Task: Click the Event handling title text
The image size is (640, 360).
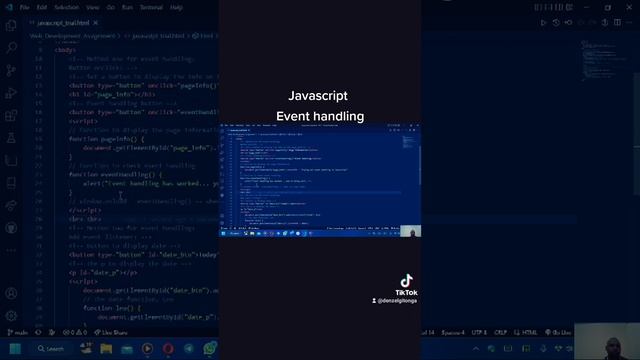Action: click(x=320, y=116)
